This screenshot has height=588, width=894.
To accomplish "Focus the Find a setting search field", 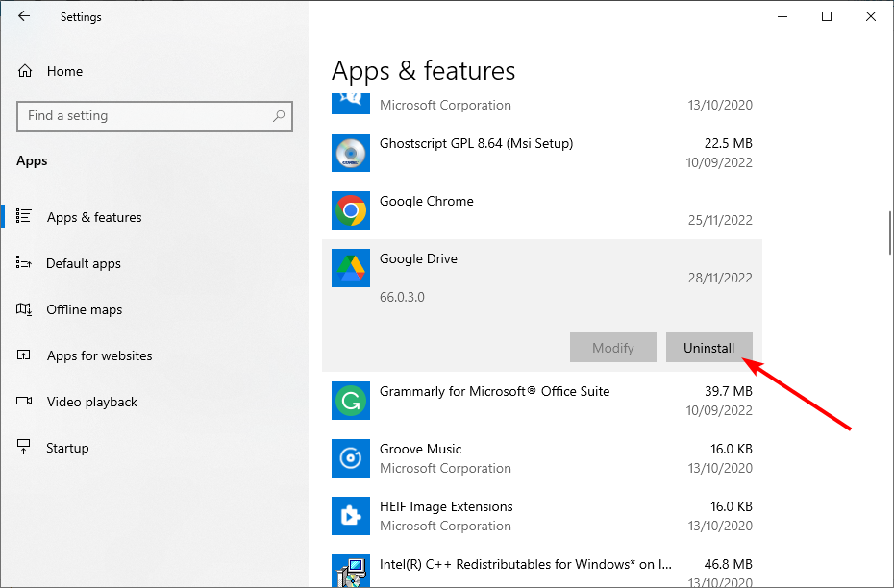I will [x=155, y=116].
